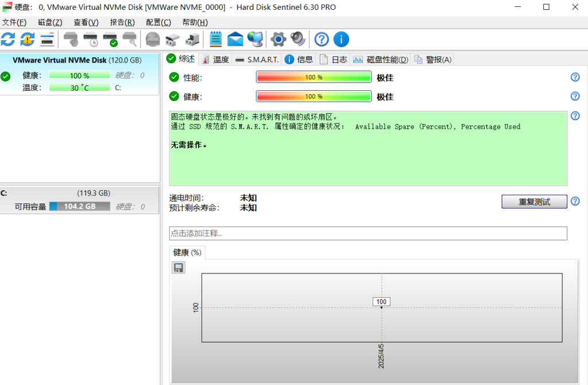The image size is (588, 385).
Task: Switch to the 综述 tab
Action: coord(181,59)
